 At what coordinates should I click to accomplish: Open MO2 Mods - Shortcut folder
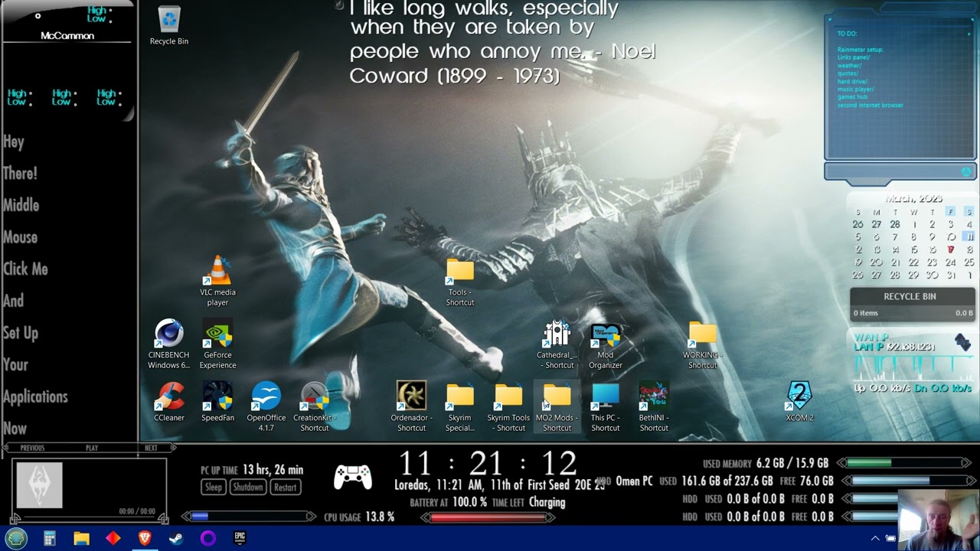tap(557, 407)
